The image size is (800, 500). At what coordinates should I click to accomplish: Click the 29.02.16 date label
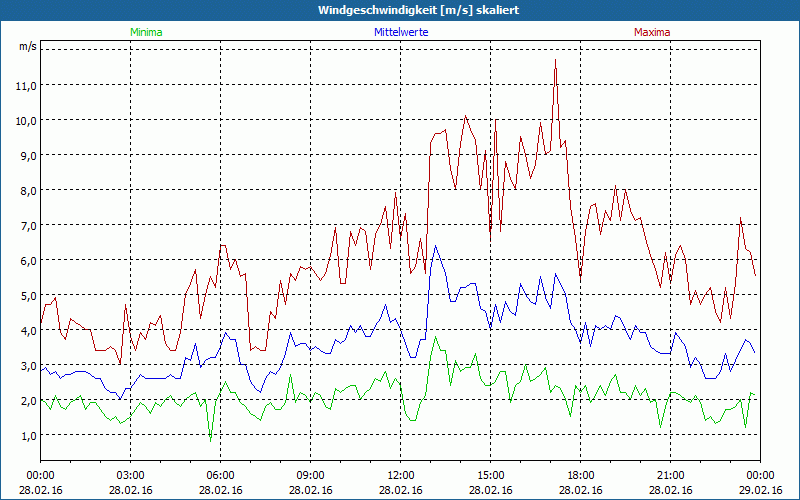point(761,490)
